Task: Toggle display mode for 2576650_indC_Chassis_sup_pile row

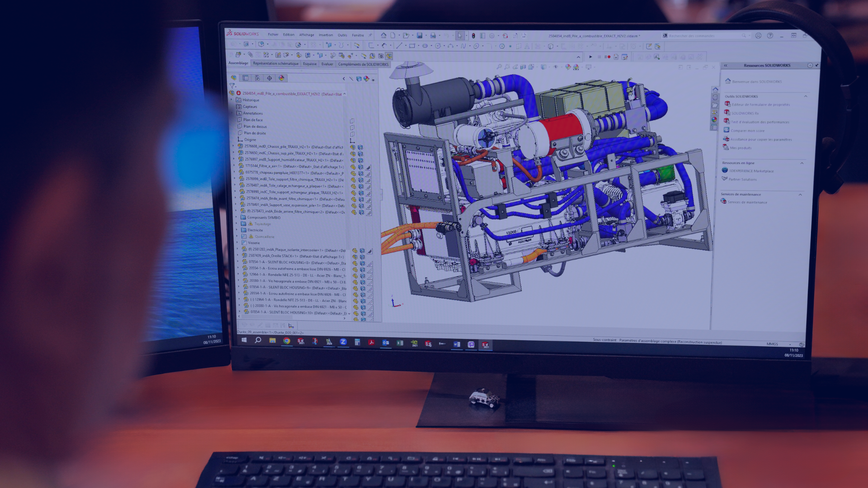Action: tap(361, 154)
